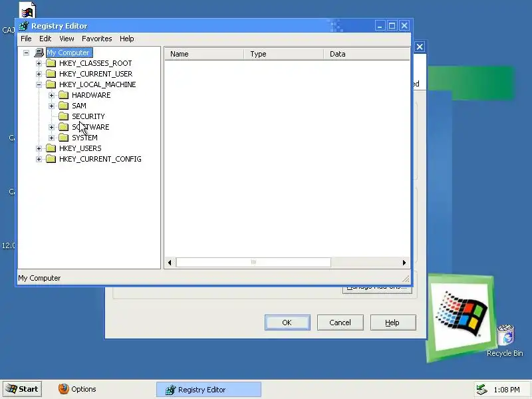532x399 pixels.
Task: Click the Windows logo desktop image
Action: point(460,317)
